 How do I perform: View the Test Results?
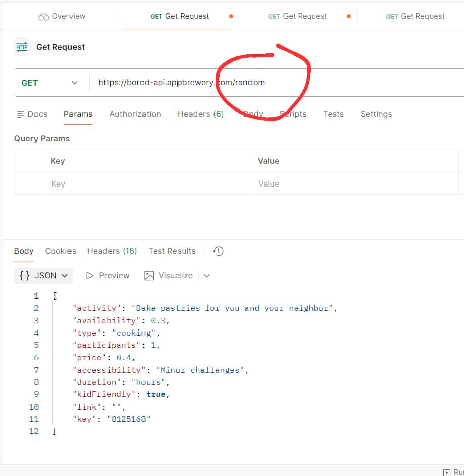click(172, 251)
